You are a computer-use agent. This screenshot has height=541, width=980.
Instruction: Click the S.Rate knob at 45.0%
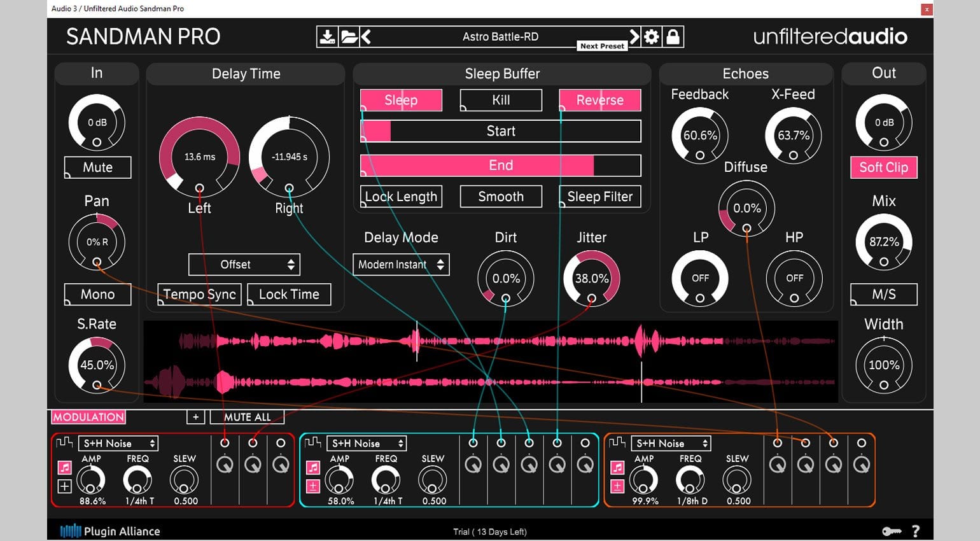[x=97, y=365]
